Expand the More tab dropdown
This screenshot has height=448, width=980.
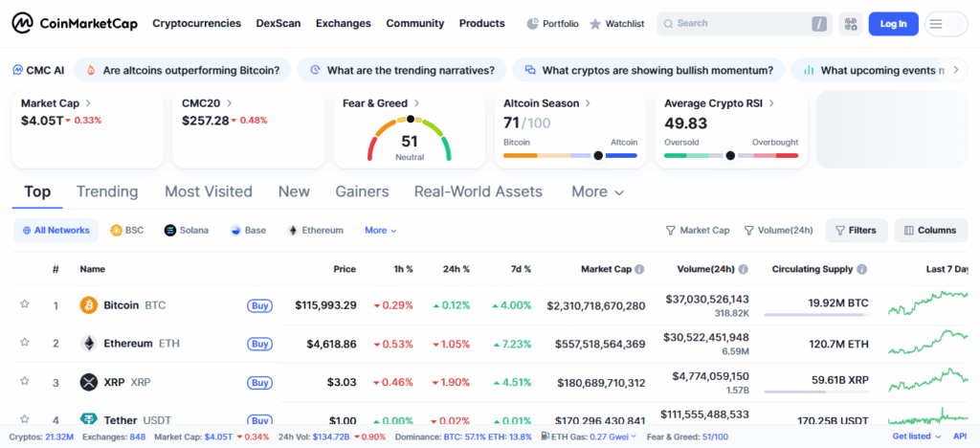(x=597, y=191)
